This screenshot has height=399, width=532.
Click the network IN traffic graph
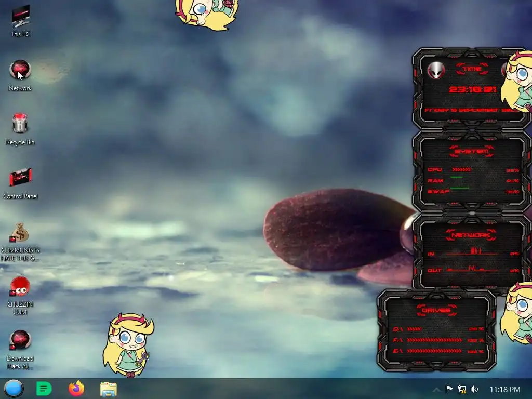click(472, 252)
